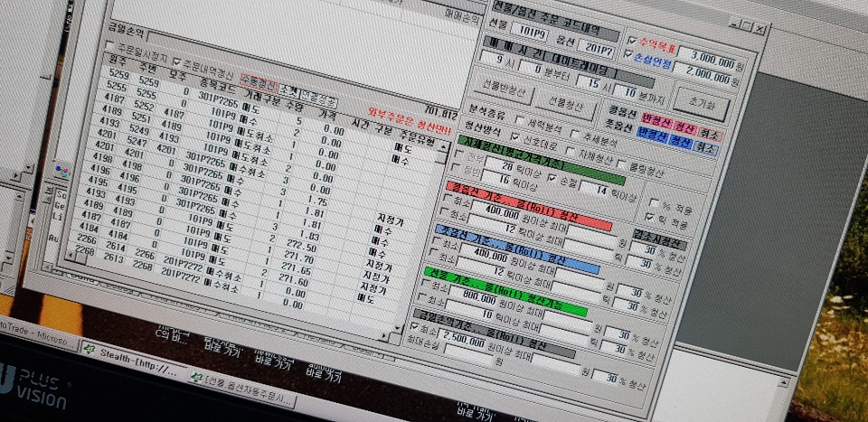Uncheck the 틱 적용 checkbox
868x422 pixels.
coord(650,217)
